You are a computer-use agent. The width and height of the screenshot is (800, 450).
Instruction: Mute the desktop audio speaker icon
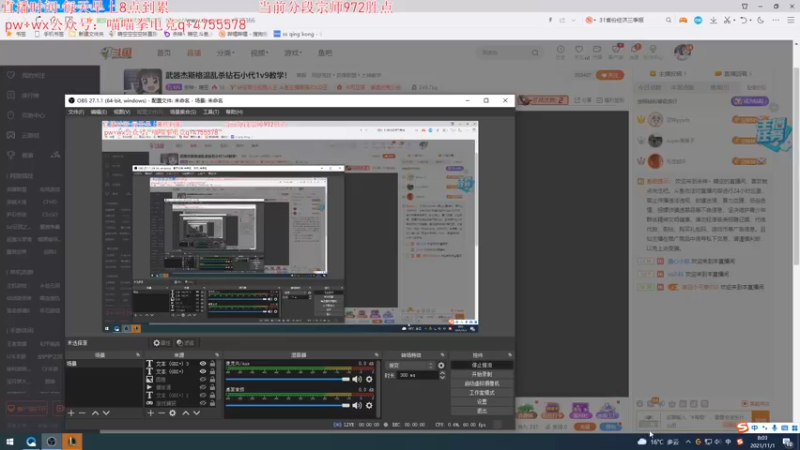(357, 405)
